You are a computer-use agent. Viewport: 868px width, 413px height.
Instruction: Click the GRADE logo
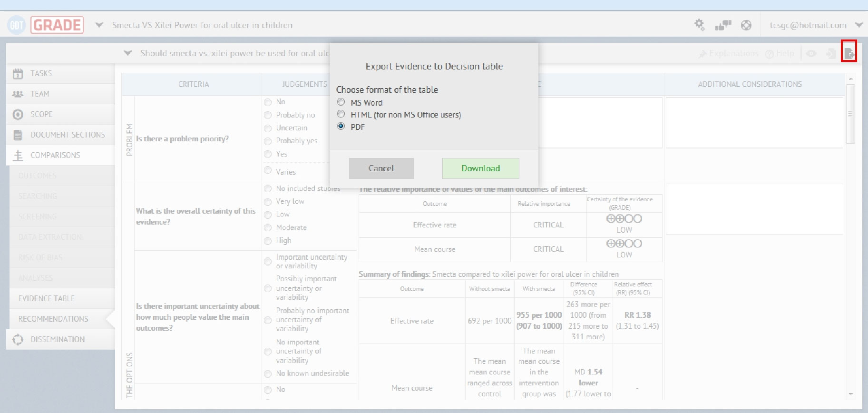coord(57,25)
